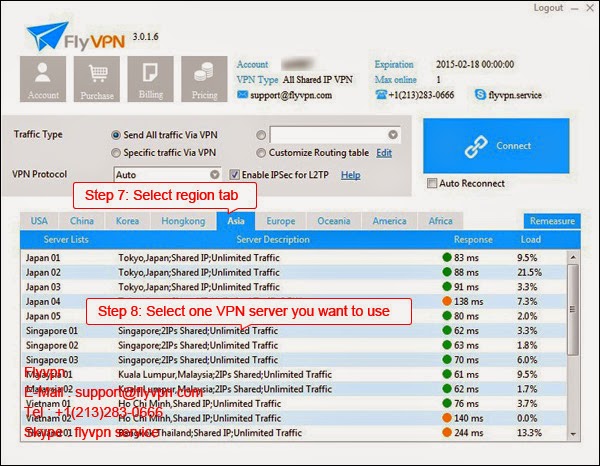Select the radio button beside the empty combo box
600x466 pixels.
261,135
